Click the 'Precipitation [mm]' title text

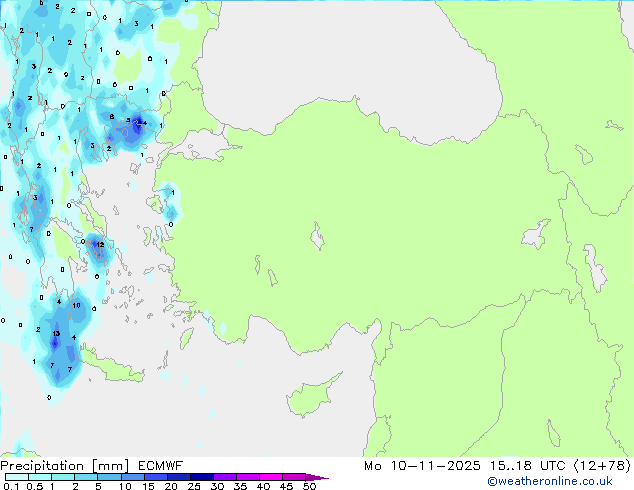[64, 466]
